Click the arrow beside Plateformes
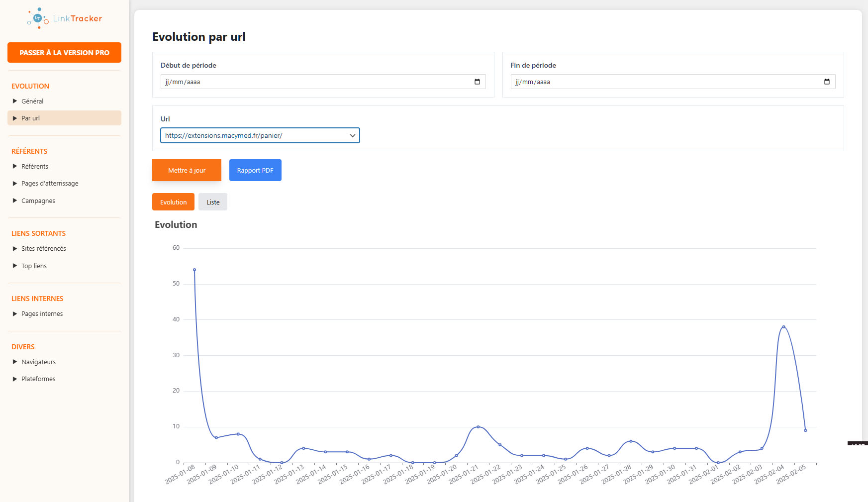Viewport: 868px width, 502px height. click(x=15, y=379)
